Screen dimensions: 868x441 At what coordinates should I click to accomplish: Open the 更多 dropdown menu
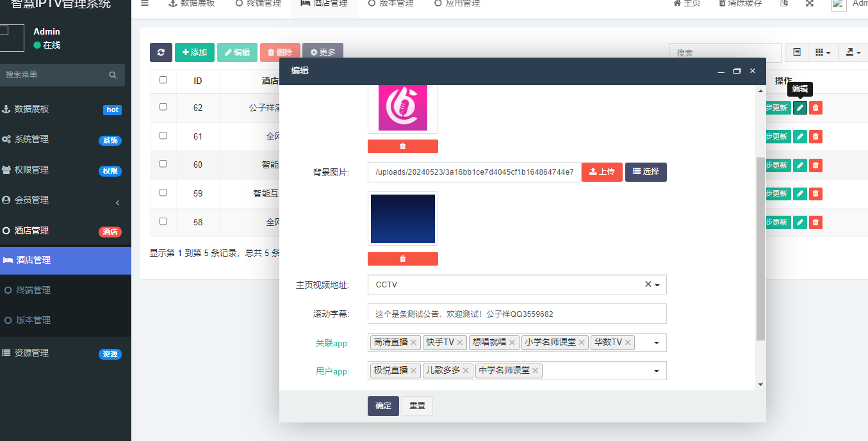pyautogui.click(x=322, y=52)
